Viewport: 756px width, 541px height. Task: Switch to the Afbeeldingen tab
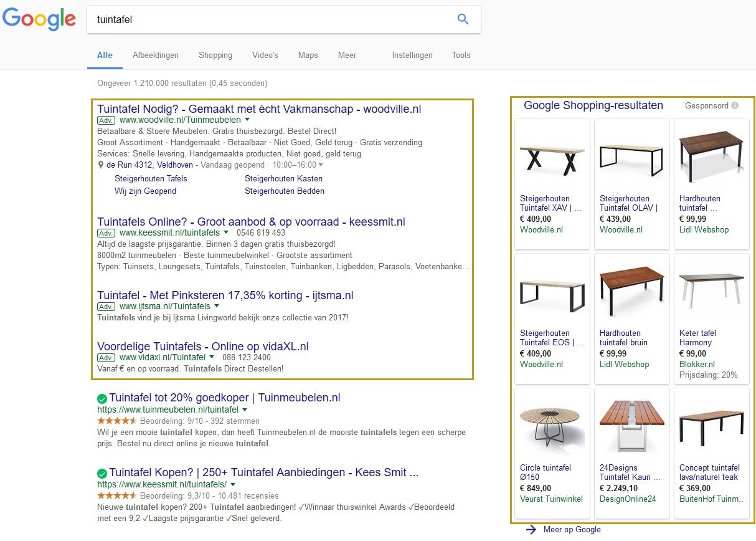(x=156, y=55)
